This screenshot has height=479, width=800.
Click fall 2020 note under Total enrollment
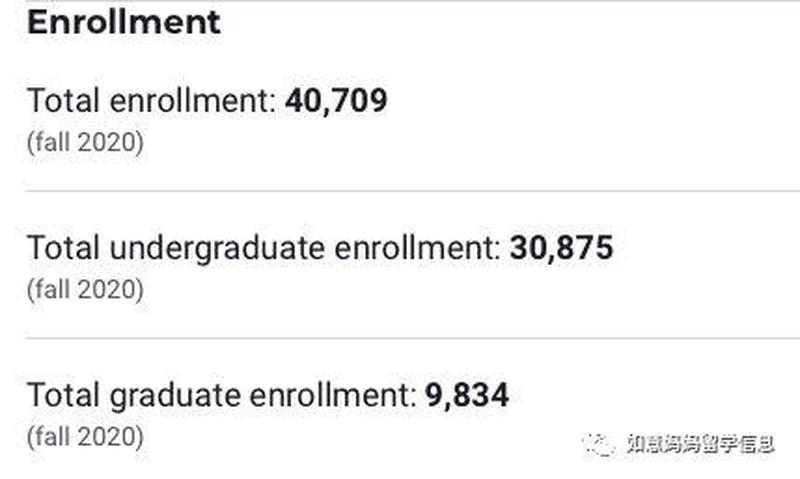[x=85, y=142]
